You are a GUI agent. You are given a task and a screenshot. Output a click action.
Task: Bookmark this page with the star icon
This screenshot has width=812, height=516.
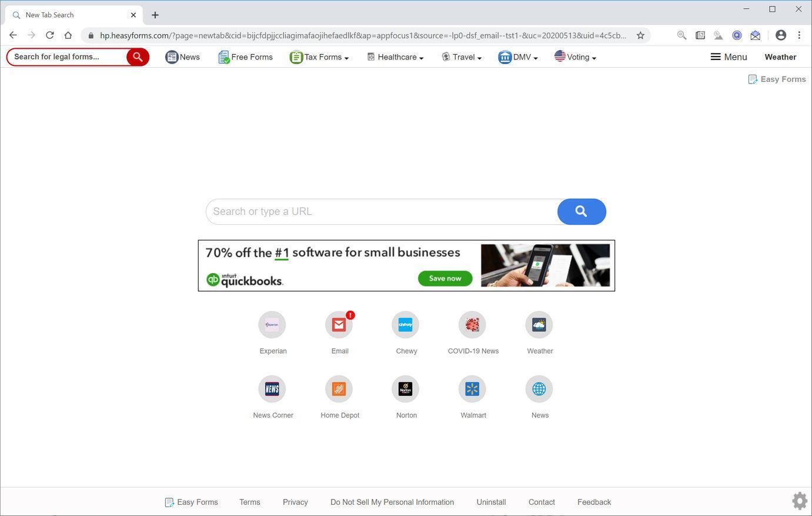point(640,35)
